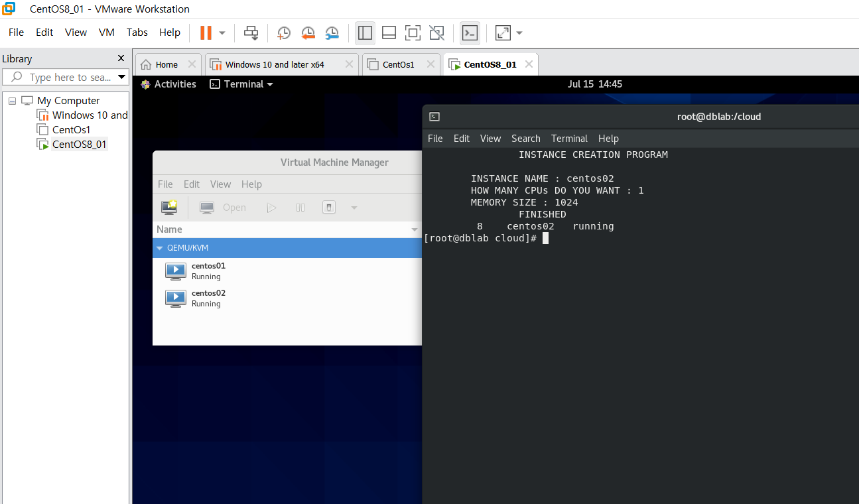859x504 pixels.
Task: Open the snapshot manager icon
Action: point(332,32)
